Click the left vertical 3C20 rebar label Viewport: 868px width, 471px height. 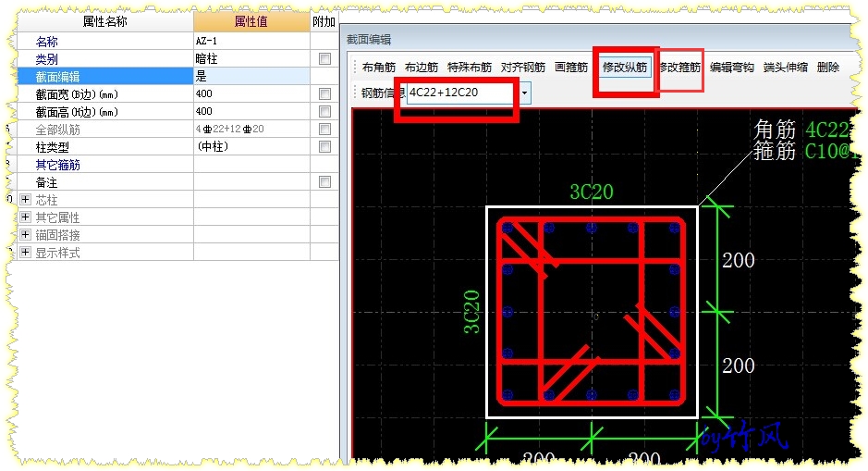471,312
